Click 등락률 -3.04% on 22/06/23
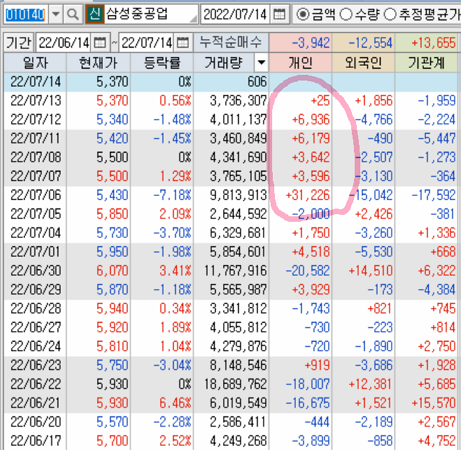The width and height of the screenshot is (461, 450). (172, 365)
